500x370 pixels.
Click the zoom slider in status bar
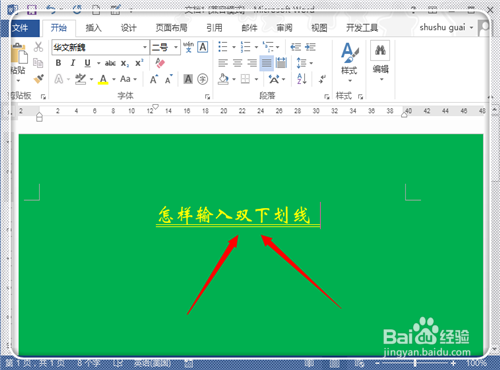tap(415, 363)
